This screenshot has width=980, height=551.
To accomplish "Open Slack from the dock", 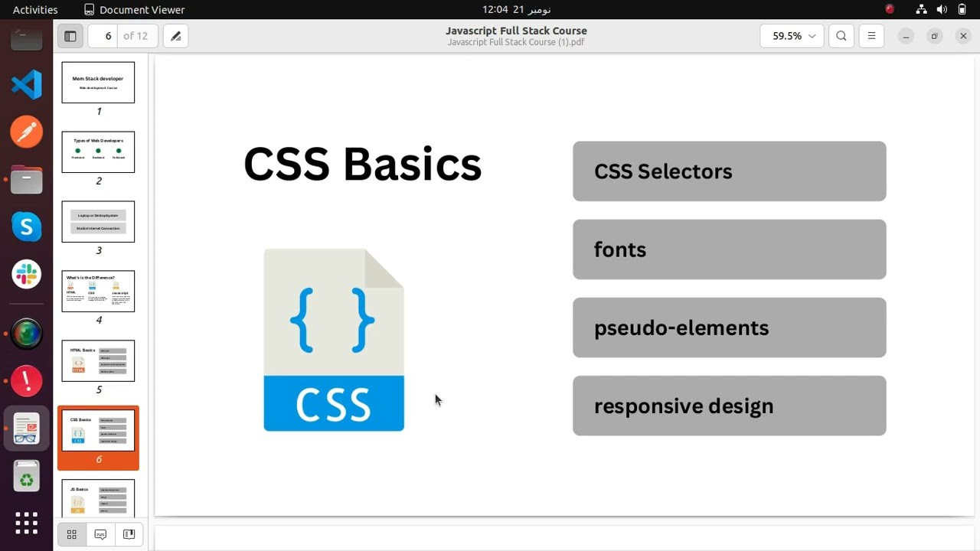I will (x=27, y=274).
